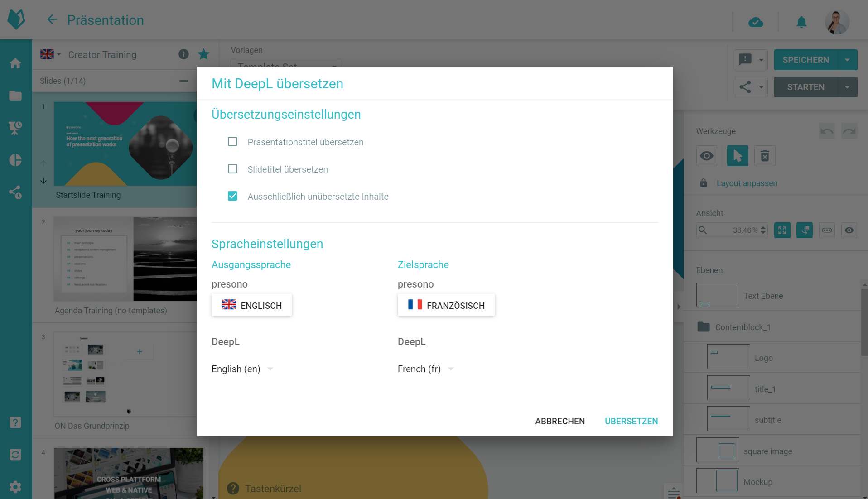Open the user profile avatar
868x499 pixels.
[x=837, y=22]
